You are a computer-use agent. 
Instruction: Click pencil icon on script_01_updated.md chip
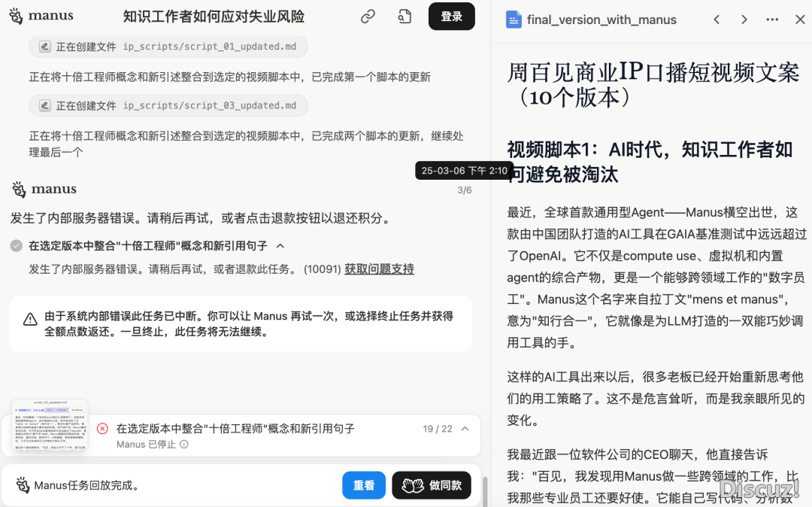point(44,47)
